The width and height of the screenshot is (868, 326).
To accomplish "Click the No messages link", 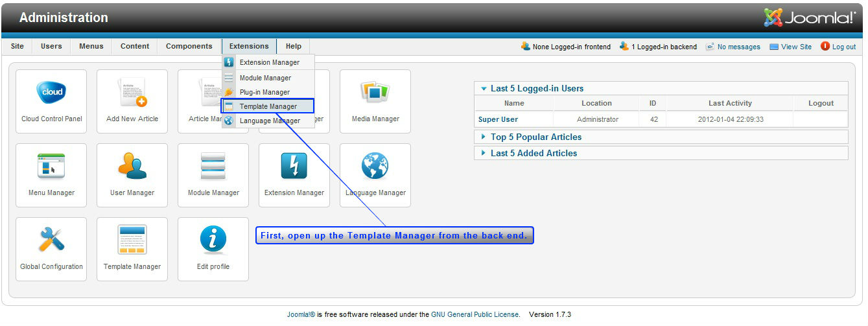I will coord(739,47).
